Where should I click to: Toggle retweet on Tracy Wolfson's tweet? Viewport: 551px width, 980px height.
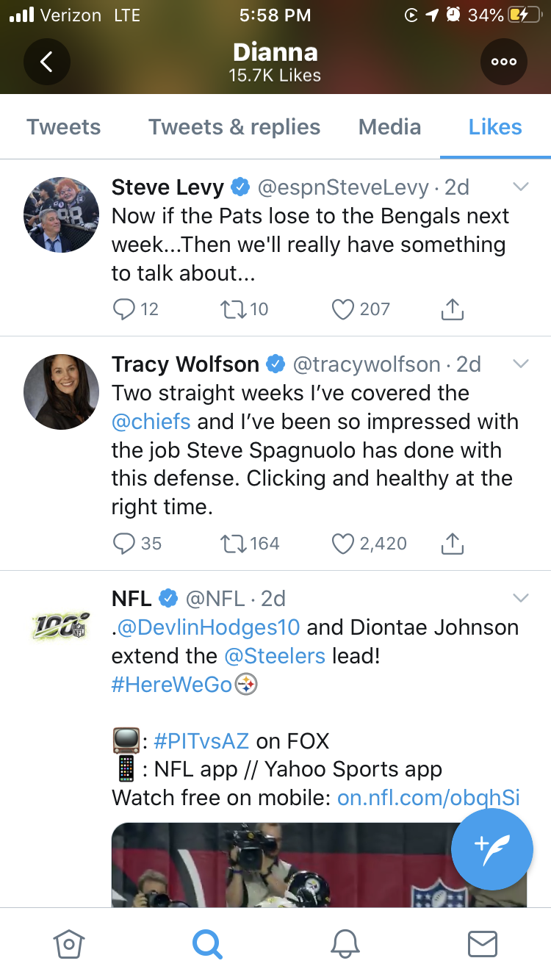tap(231, 544)
